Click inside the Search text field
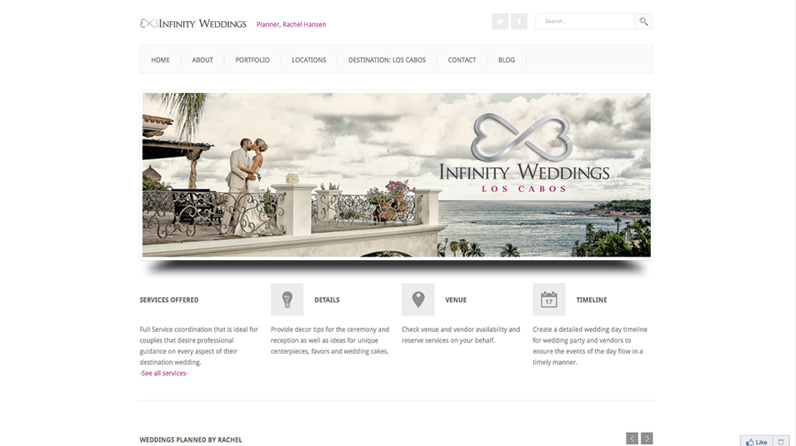Image resolution: width=796 pixels, height=446 pixels. coord(587,21)
